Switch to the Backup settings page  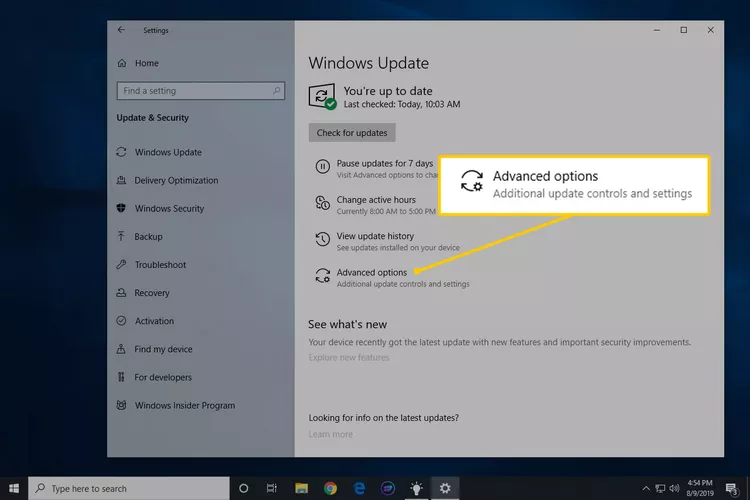pyautogui.click(x=148, y=237)
